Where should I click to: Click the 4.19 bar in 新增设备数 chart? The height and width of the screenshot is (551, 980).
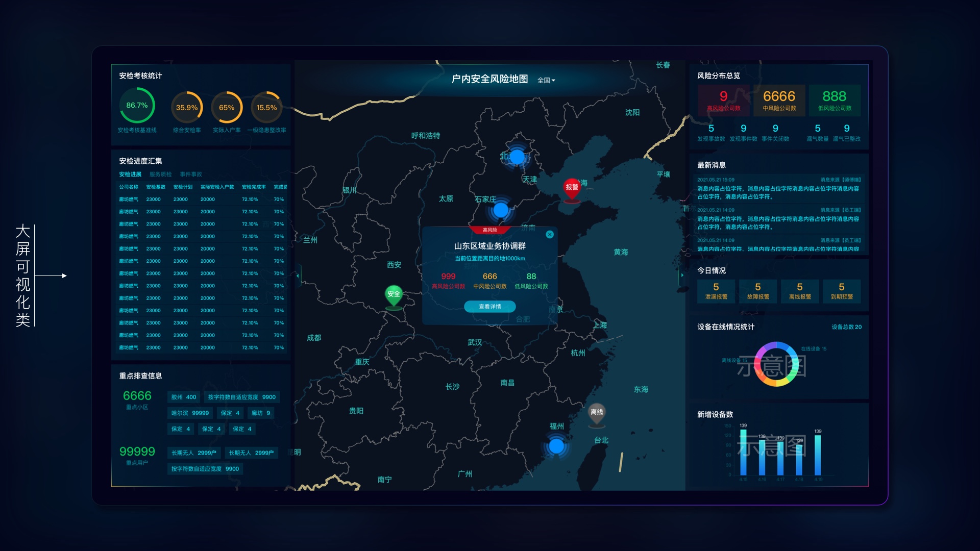point(818,455)
